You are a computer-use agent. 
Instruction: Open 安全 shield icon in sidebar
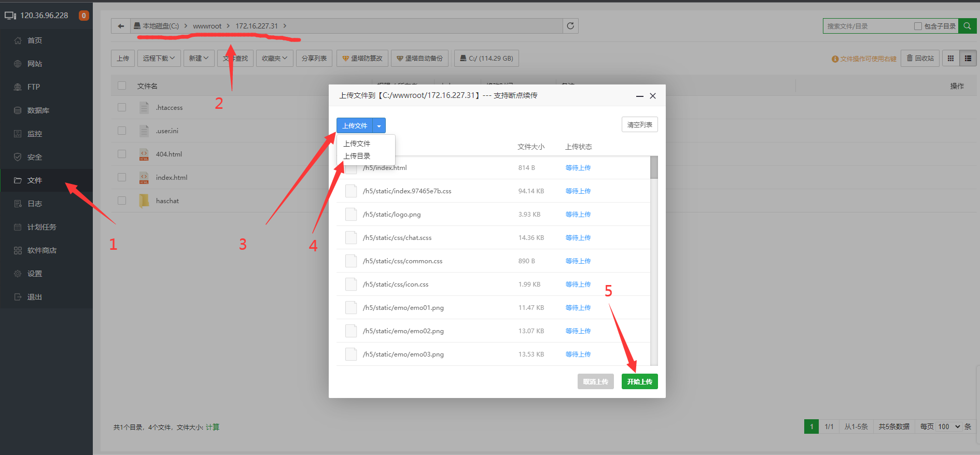pos(18,157)
